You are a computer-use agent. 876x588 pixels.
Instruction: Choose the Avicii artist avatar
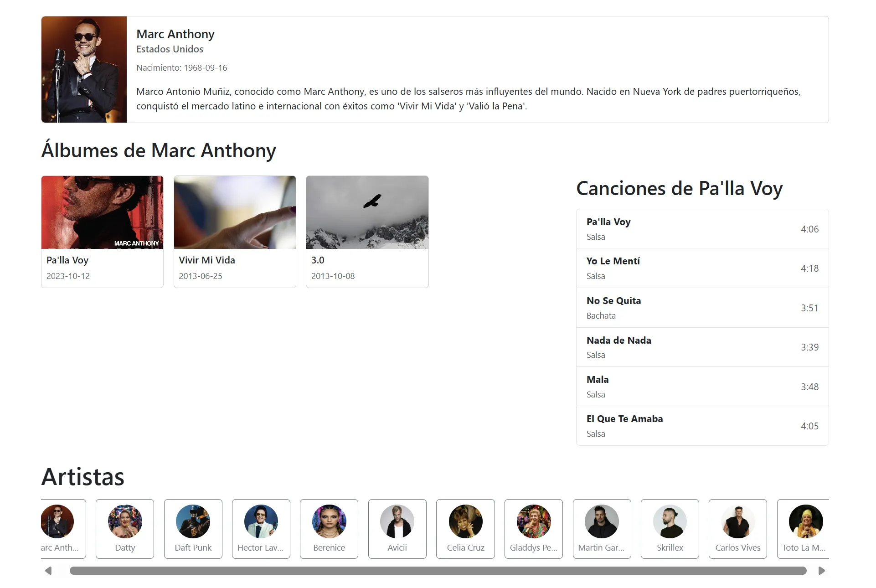(x=397, y=521)
